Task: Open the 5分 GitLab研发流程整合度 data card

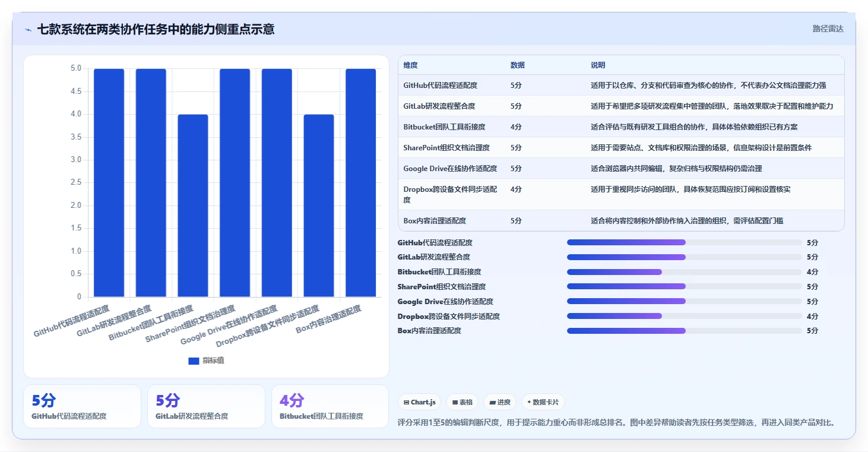Action: pyautogui.click(x=206, y=406)
